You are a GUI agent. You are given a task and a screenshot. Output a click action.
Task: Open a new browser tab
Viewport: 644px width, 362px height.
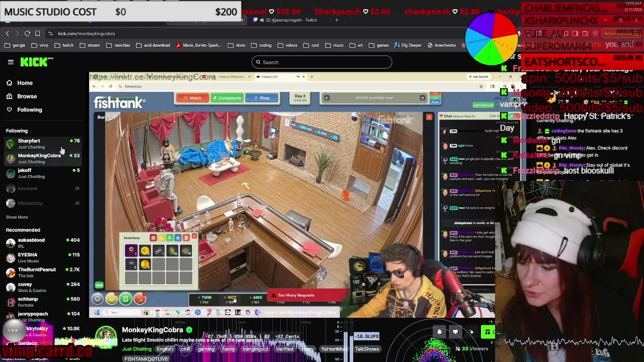point(337,20)
